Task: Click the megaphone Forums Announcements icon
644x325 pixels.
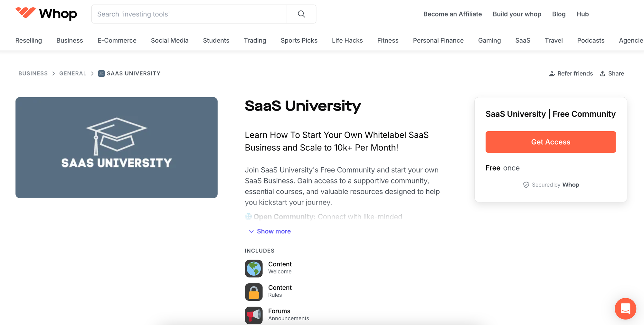Action: click(254, 315)
